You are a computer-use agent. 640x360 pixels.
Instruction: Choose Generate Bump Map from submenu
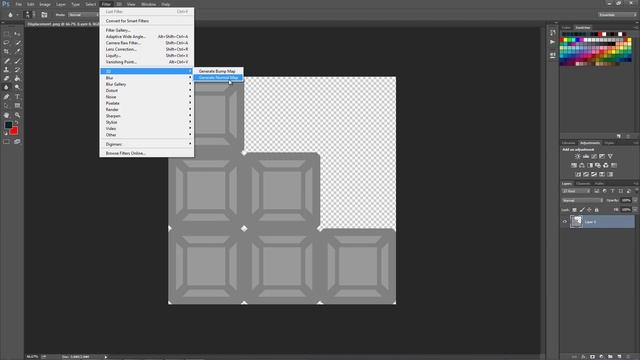click(217, 71)
